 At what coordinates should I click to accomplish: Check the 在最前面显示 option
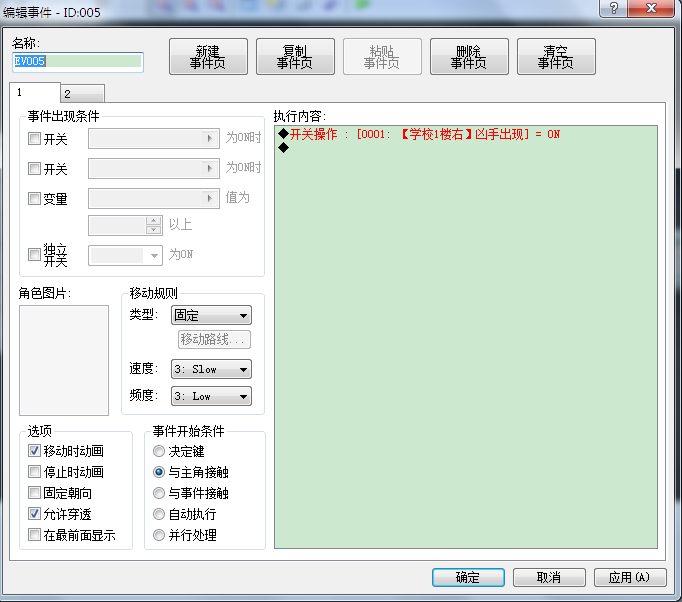34,535
